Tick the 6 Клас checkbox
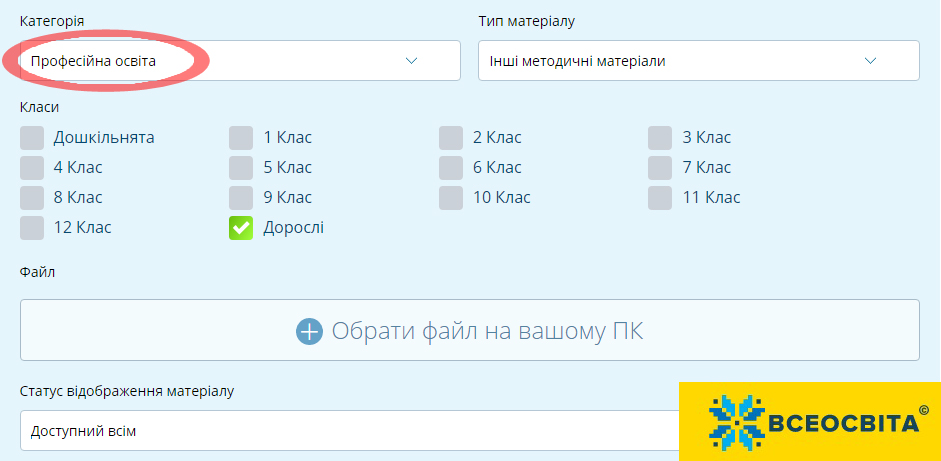This screenshot has height=461, width=941. tap(451, 168)
